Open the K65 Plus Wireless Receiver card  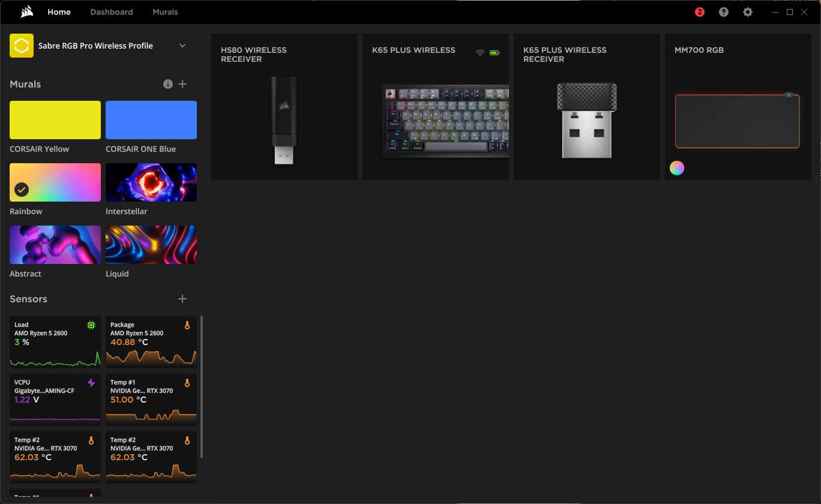pyautogui.click(x=587, y=107)
